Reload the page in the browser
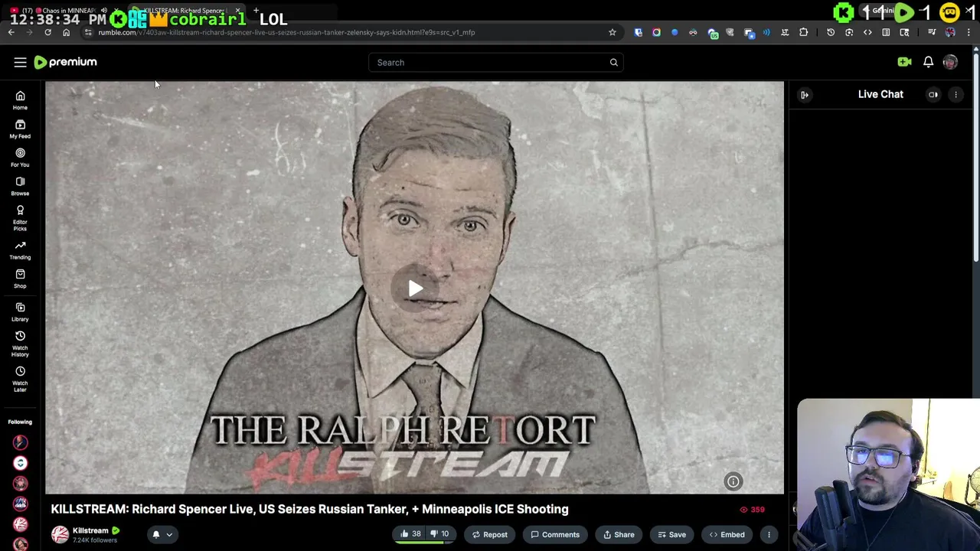This screenshot has height=551, width=980. (47, 32)
